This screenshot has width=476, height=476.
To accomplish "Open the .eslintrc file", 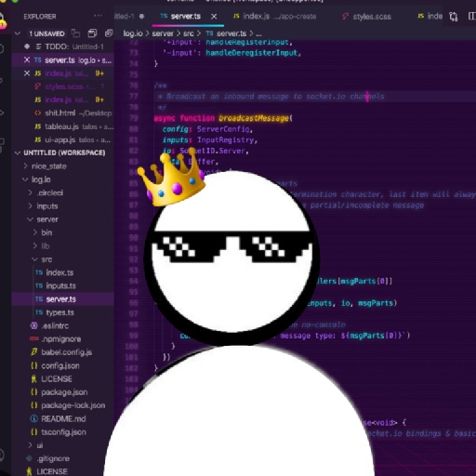I will click(55, 325).
